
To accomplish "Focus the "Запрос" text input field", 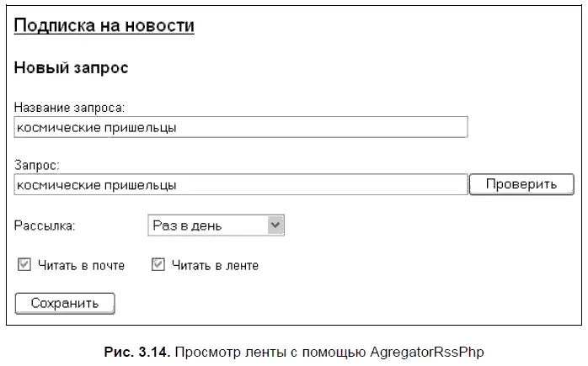I will 241,184.
